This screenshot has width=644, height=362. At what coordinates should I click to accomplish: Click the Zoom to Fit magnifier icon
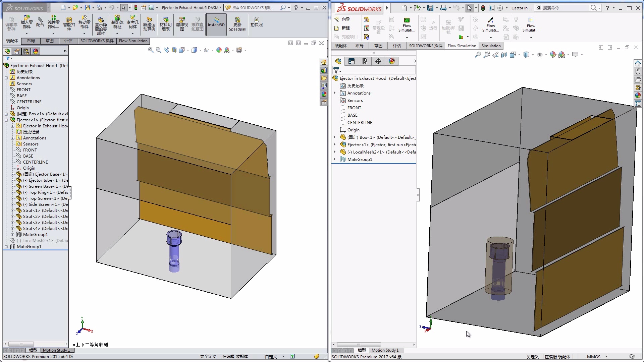[x=151, y=50]
